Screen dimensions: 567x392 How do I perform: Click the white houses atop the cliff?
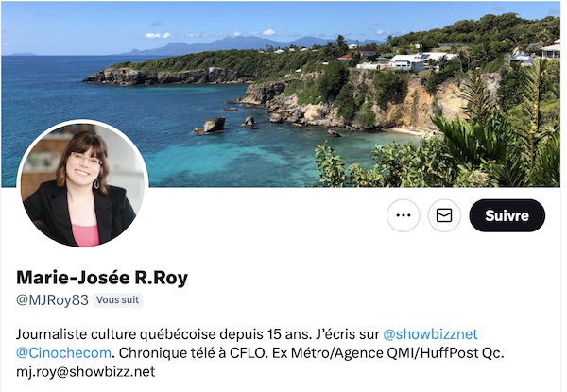(x=406, y=62)
